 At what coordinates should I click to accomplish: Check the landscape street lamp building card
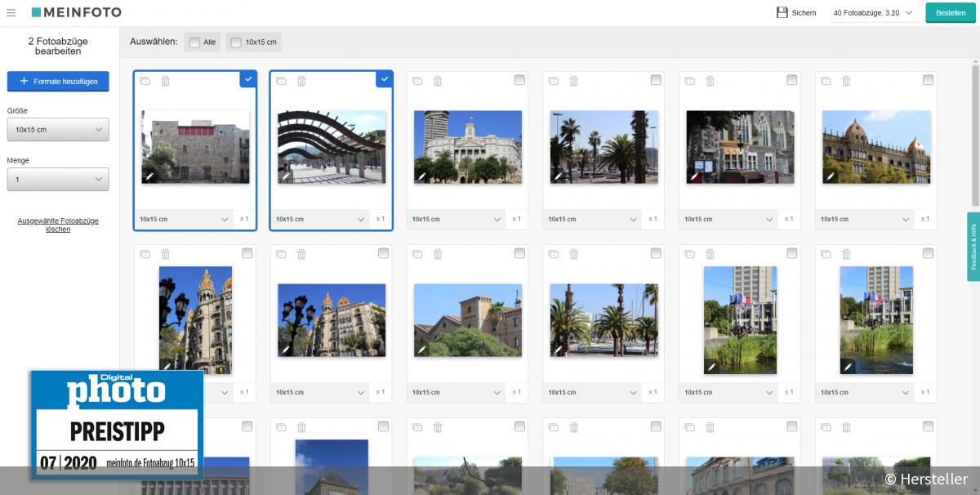(x=383, y=253)
